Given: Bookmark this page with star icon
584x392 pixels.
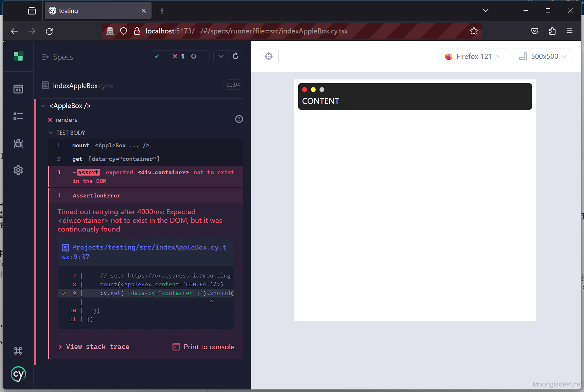Looking at the screenshot, I should coord(474,31).
